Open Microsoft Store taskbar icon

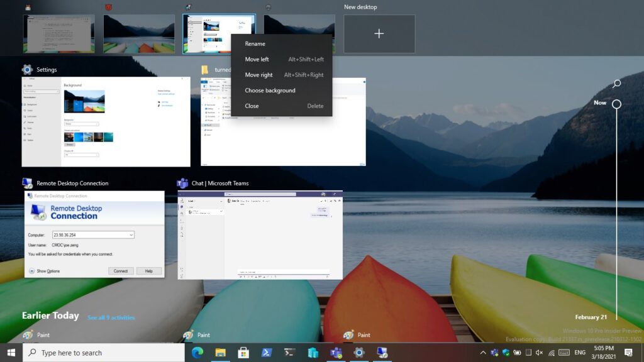point(243,353)
